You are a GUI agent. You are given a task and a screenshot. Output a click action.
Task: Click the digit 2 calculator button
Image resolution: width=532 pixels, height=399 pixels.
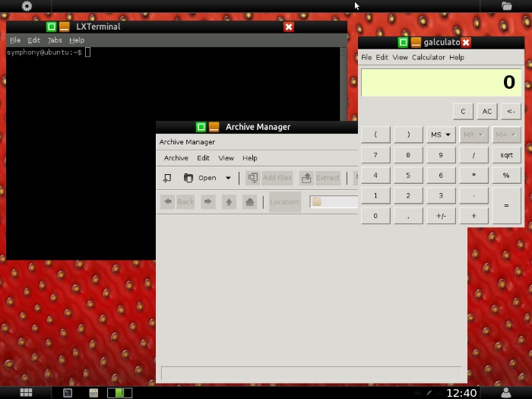(x=408, y=195)
